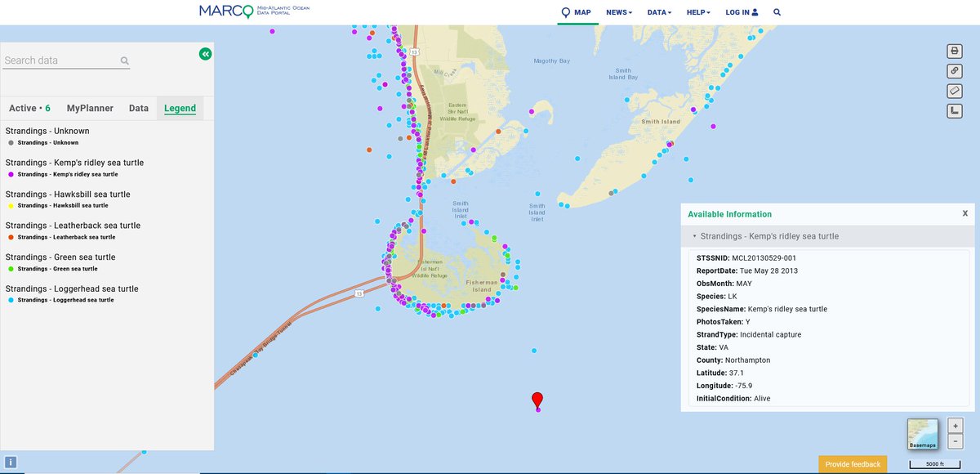Viewport: 980px width, 474px height.
Task: Select the Legend tab
Action: [x=180, y=108]
